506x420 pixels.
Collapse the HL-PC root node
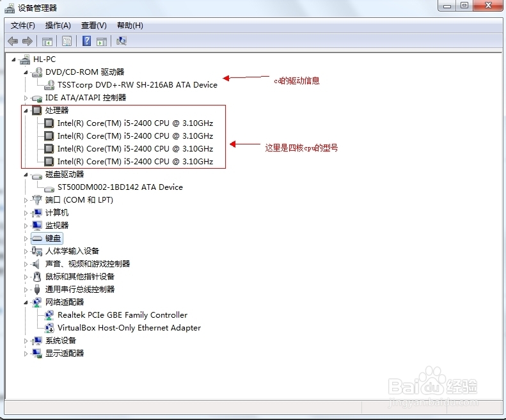coord(13,59)
